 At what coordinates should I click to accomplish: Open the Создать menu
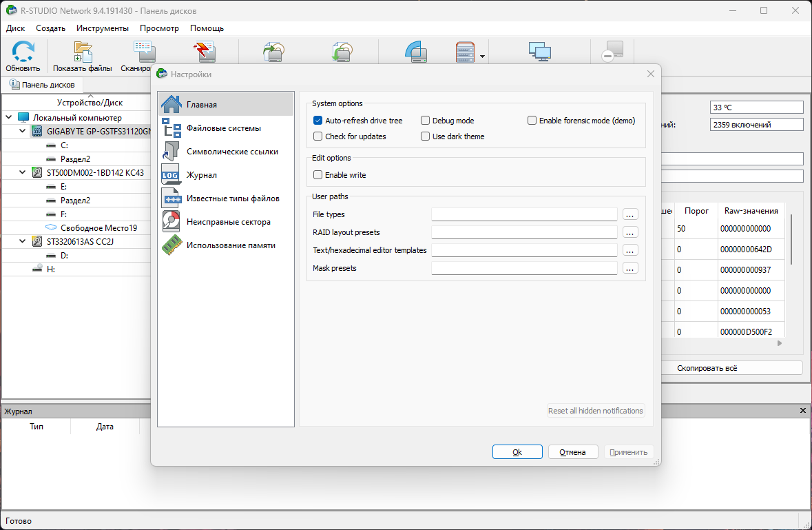coord(50,28)
